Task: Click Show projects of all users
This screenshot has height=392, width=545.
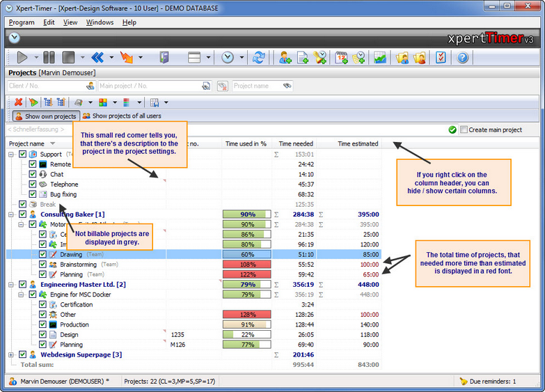Action: click(122, 116)
